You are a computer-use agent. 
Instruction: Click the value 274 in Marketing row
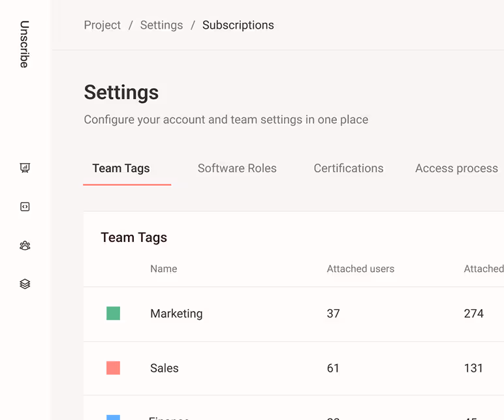pos(473,314)
